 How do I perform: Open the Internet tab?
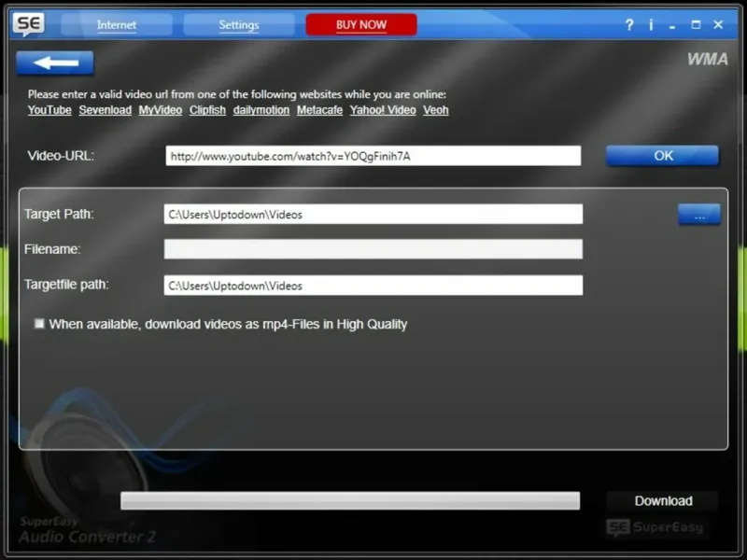(117, 25)
